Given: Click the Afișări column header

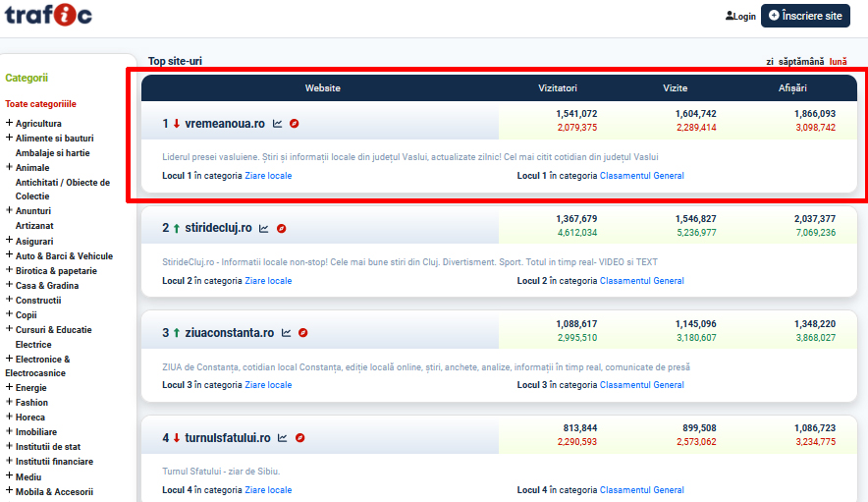Looking at the screenshot, I should tap(792, 88).
